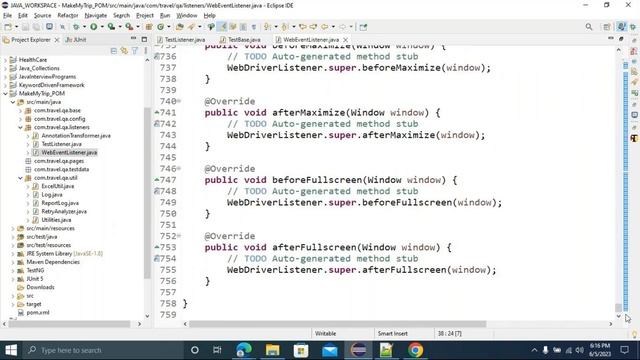Select ExcelUtil.java in tree

58,186
